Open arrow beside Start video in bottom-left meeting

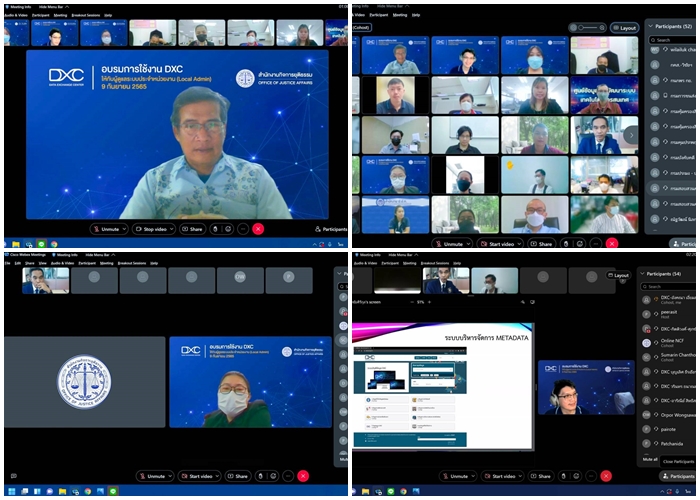tap(216, 476)
